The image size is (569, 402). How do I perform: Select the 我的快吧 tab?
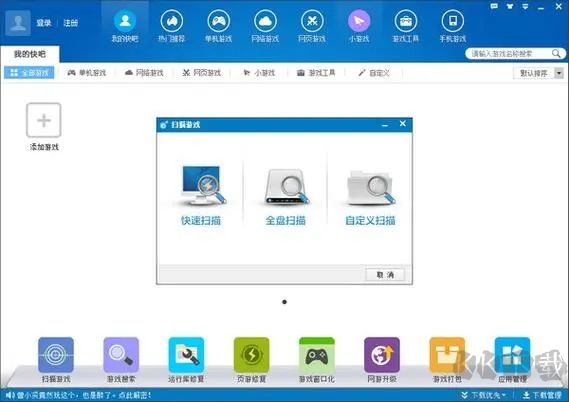click(30, 54)
